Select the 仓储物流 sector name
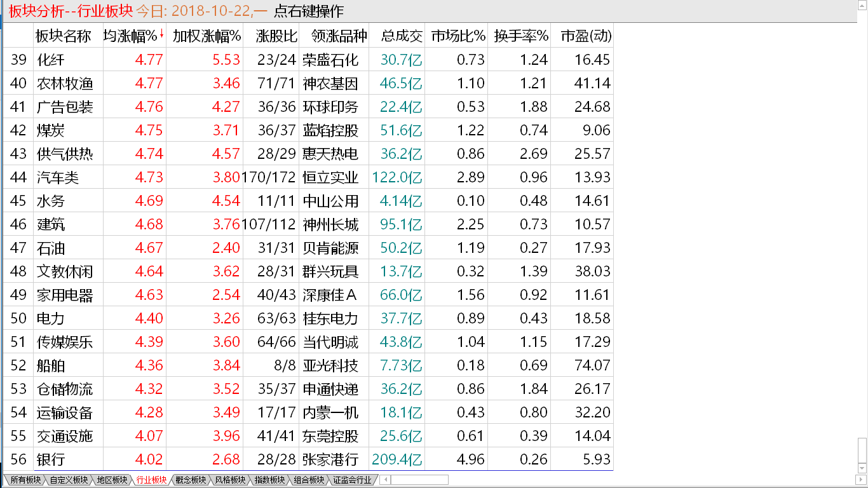Image resolution: width=868 pixels, height=488 pixels. 65,389
